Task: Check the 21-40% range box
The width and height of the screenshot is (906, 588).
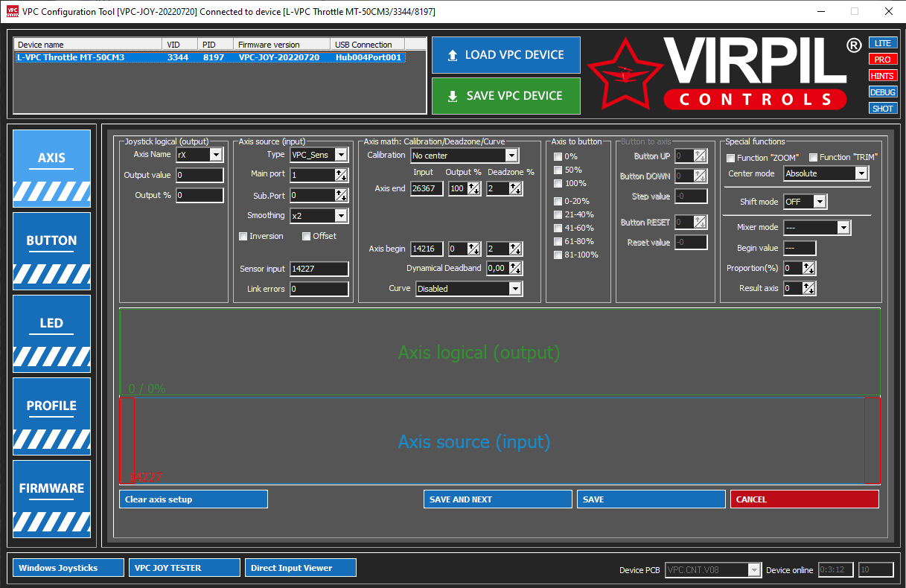Action: click(558, 215)
